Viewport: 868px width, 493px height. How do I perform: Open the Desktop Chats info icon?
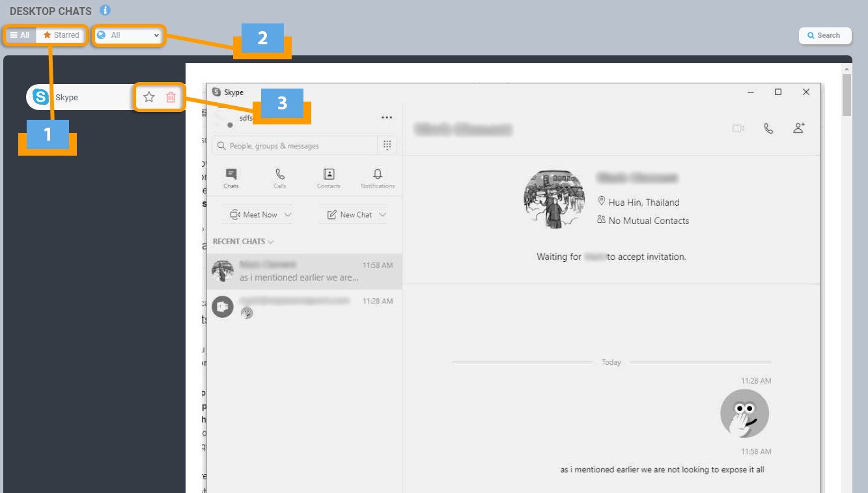point(105,10)
